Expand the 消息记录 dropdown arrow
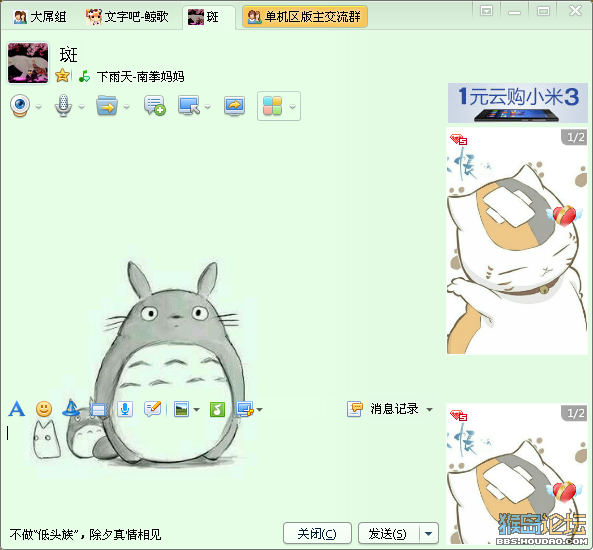Viewport: 593px width, 550px height. (429, 410)
